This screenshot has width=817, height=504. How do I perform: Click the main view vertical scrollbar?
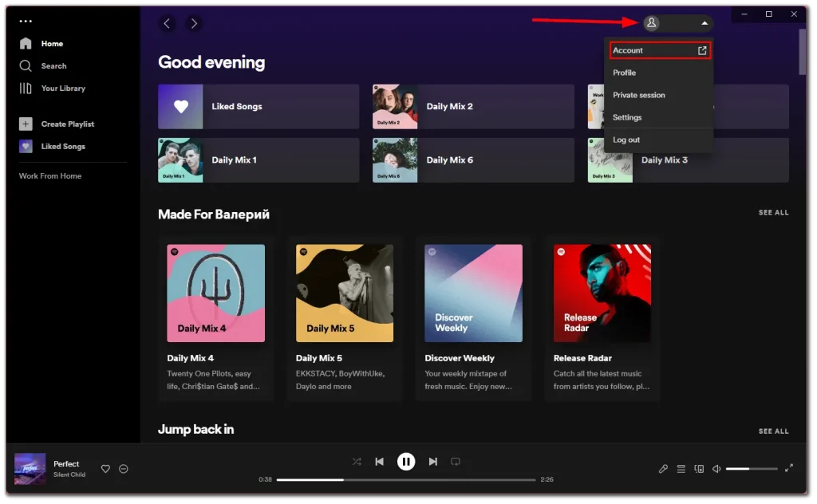point(803,52)
